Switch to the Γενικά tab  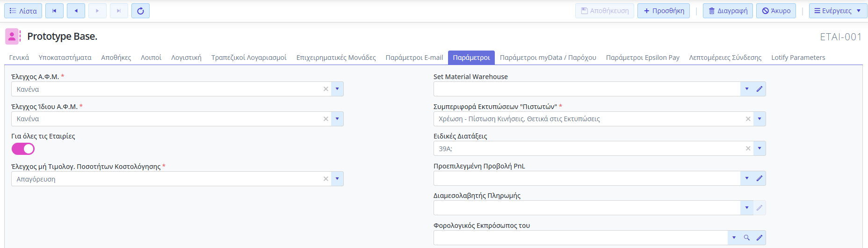(x=19, y=58)
